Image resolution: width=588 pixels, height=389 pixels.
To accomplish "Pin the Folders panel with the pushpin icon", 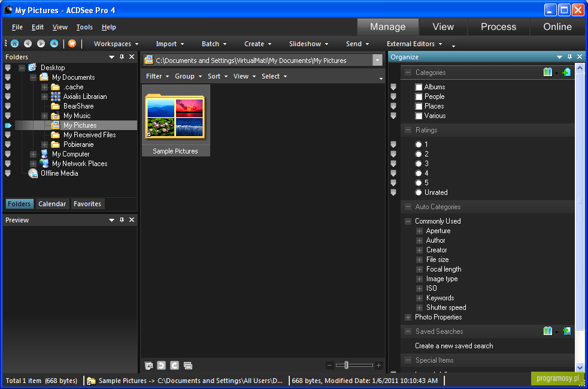I will [x=122, y=57].
